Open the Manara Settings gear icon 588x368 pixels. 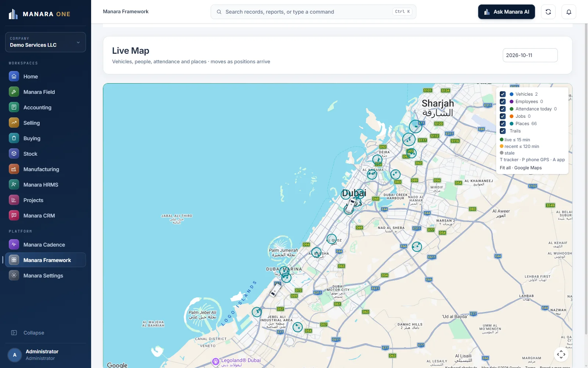click(14, 275)
